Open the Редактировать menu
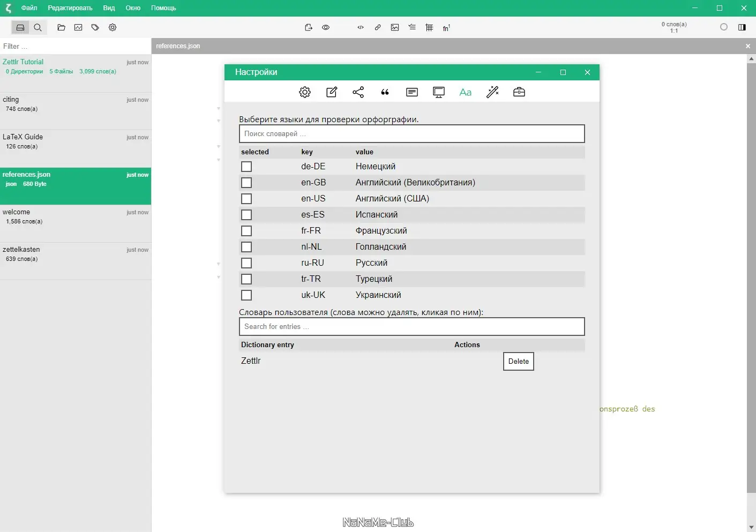This screenshot has width=756, height=532. point(70,8)
